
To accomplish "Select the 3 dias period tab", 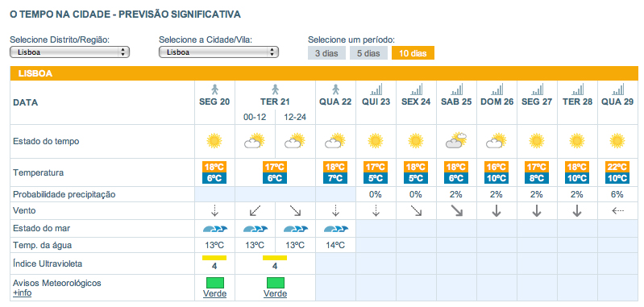I will (326, 53).
